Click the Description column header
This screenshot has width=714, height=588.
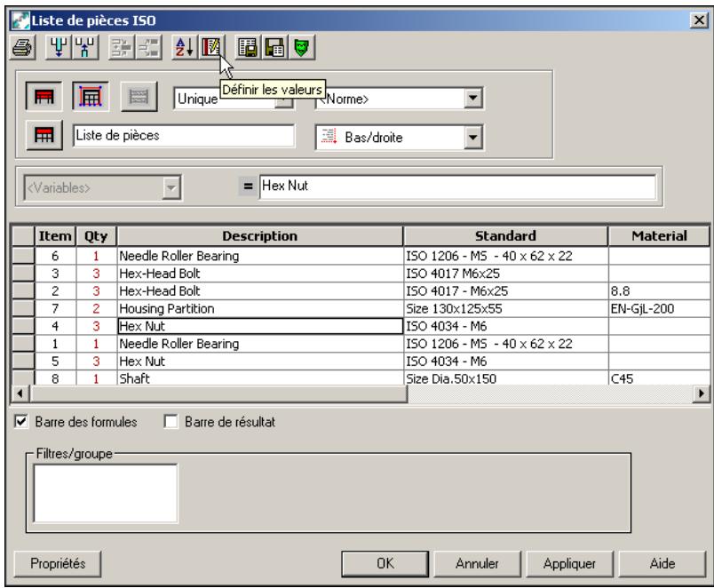tap(260, 236)
